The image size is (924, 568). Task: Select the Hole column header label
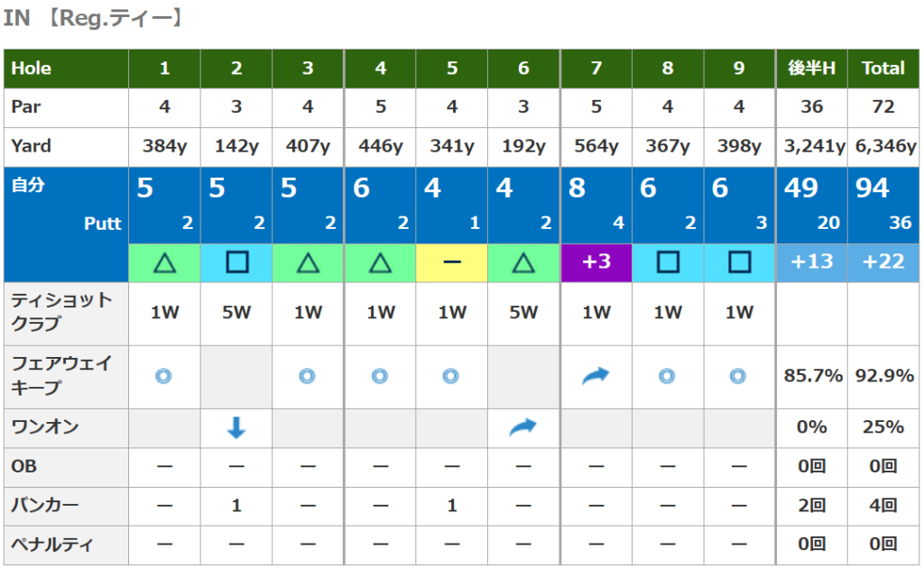(32, 69)
